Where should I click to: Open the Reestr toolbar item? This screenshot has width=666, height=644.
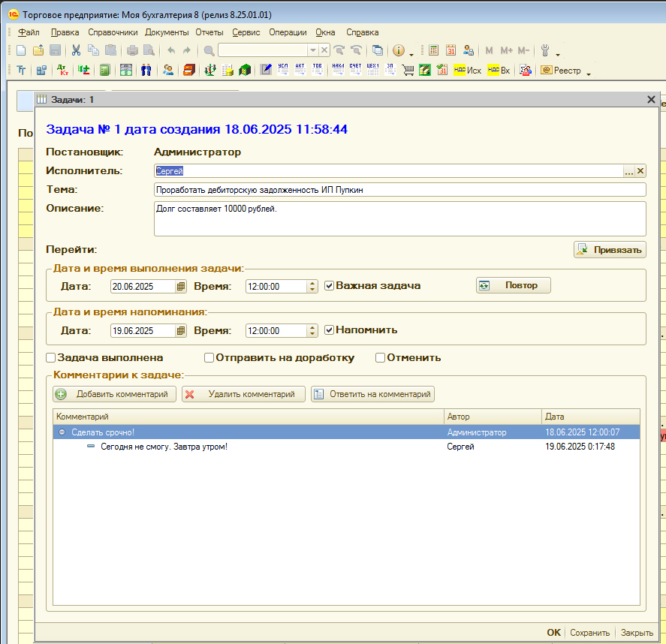(x=561, y=70)
